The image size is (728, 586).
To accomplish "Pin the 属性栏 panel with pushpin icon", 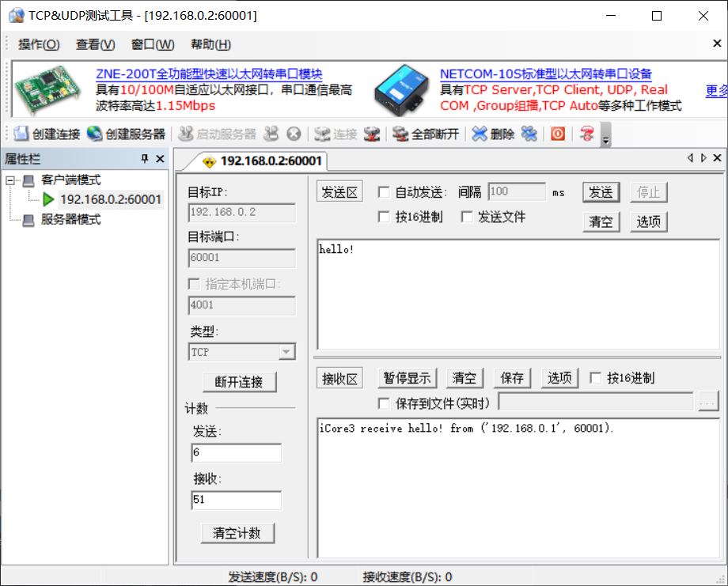I will tap(145, 159).
